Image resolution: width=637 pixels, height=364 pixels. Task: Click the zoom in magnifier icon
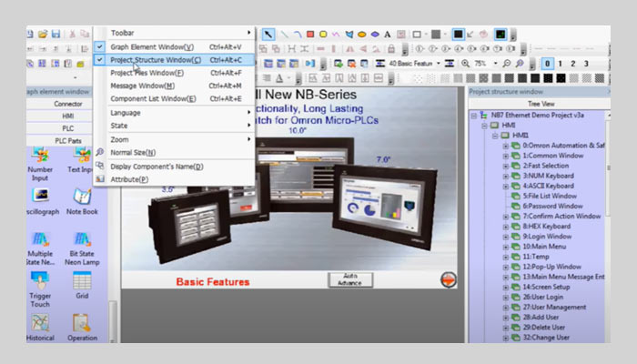(x=466, y=64)
